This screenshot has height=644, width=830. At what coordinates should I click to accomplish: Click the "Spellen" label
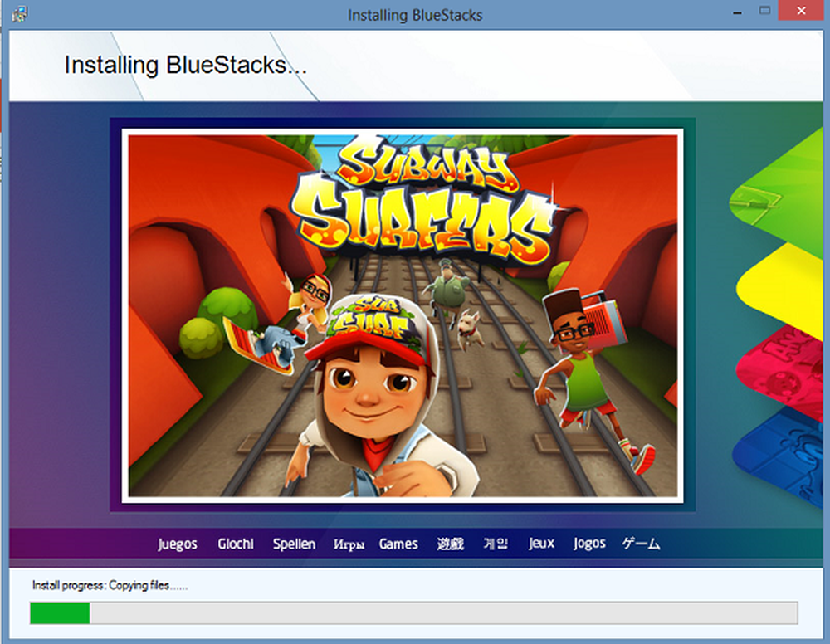pos(295,544)
